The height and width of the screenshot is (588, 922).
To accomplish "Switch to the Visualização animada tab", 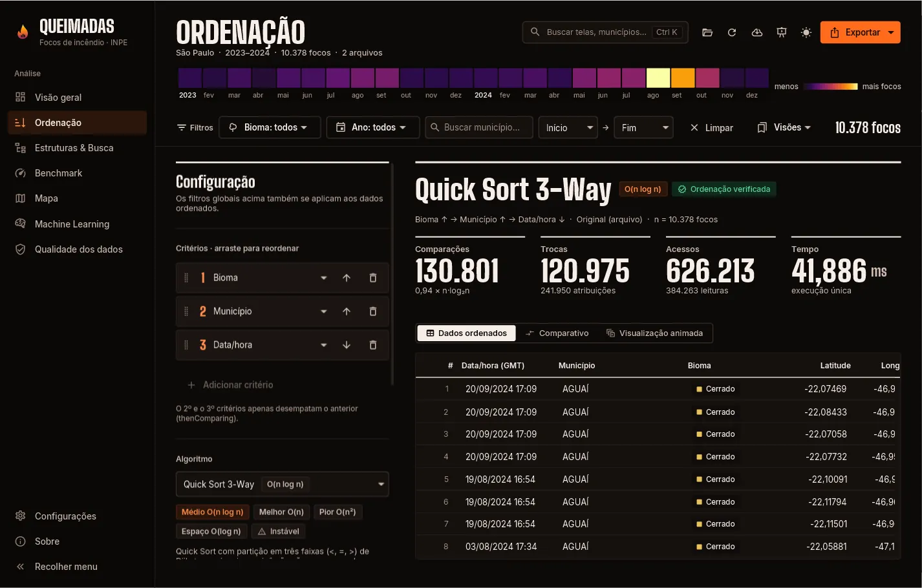I will pos(654,333).
